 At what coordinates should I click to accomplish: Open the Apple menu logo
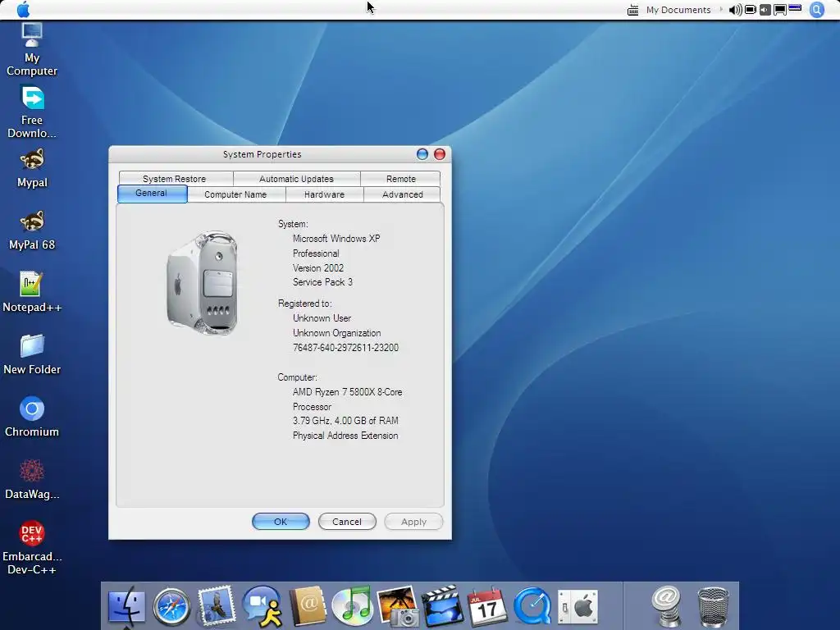tap(24, 10)
